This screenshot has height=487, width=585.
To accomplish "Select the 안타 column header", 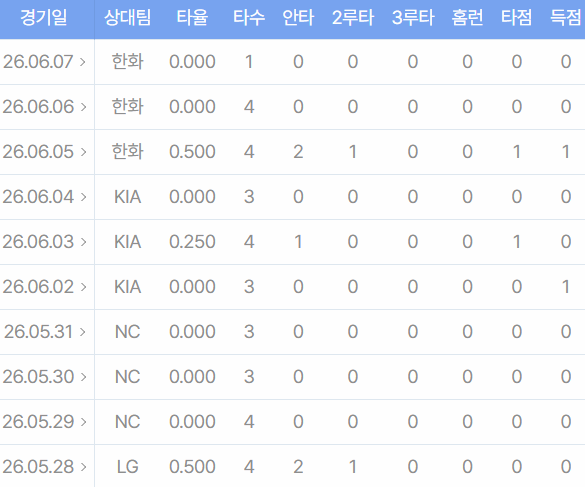I will pyautogui.click(x=298, y=18).
